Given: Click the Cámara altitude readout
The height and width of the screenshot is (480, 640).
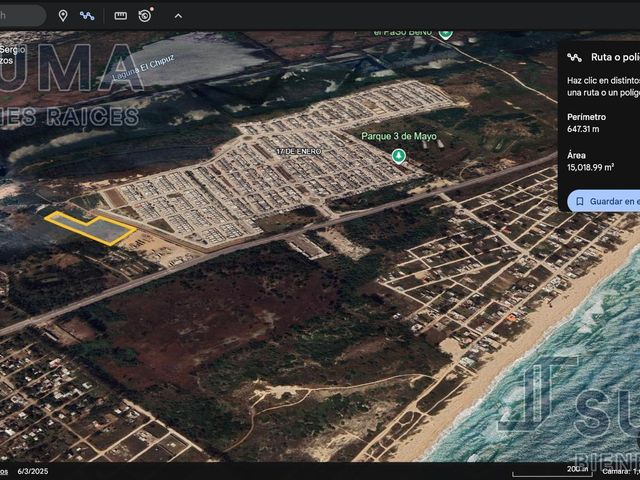Looking at the screenshot, I should coord(621,471).
